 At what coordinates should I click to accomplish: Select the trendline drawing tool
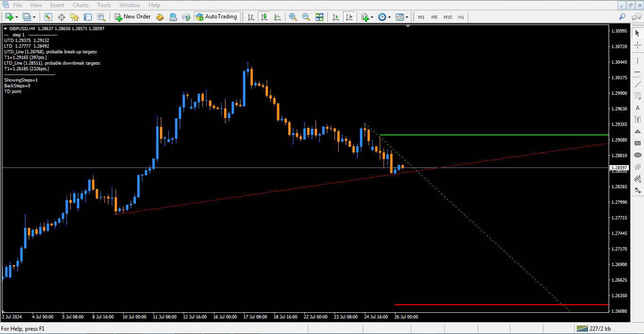pyautogui.click(x=637, y=84)
